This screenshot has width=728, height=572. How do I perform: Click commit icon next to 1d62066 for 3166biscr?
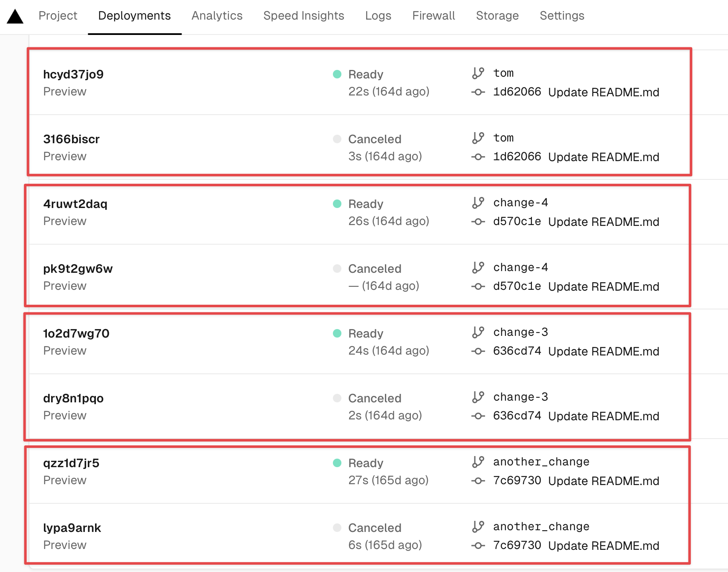click(478, 157)
